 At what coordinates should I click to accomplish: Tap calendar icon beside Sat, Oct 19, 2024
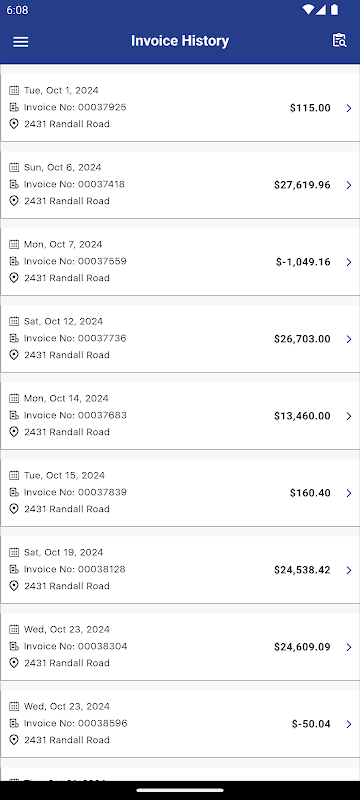tap(14, 553)
